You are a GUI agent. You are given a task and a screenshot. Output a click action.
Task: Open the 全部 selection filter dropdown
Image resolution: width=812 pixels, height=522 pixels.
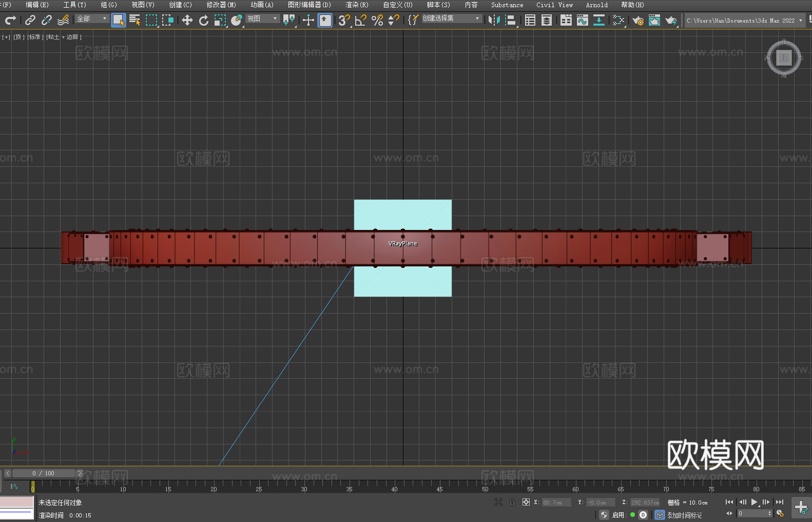tap(92, 19)
